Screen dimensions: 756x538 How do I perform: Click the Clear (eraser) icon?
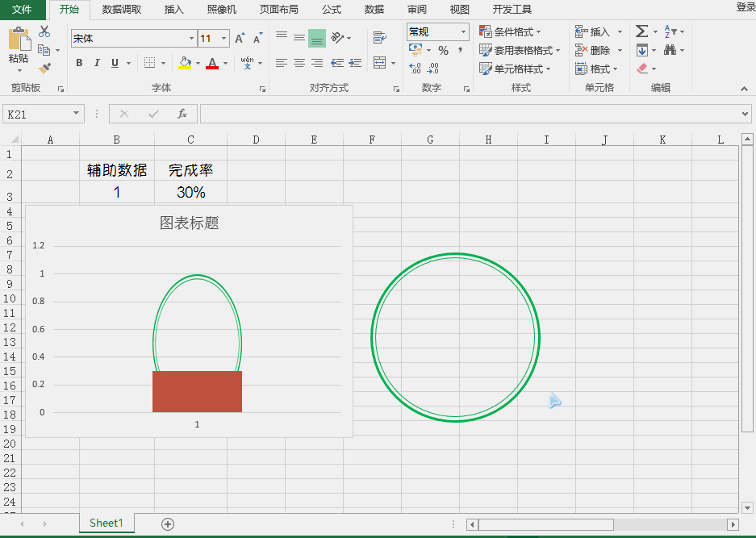[x=641, y=69]
